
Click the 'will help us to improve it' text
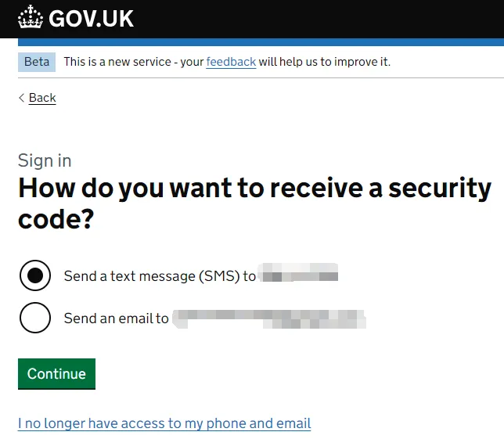324,62
